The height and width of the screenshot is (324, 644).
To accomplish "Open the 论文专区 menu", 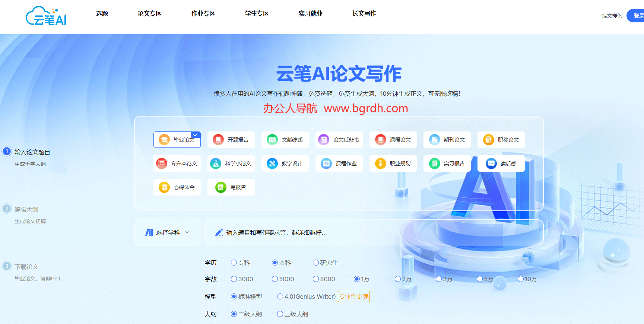I will tap(149, 13).
